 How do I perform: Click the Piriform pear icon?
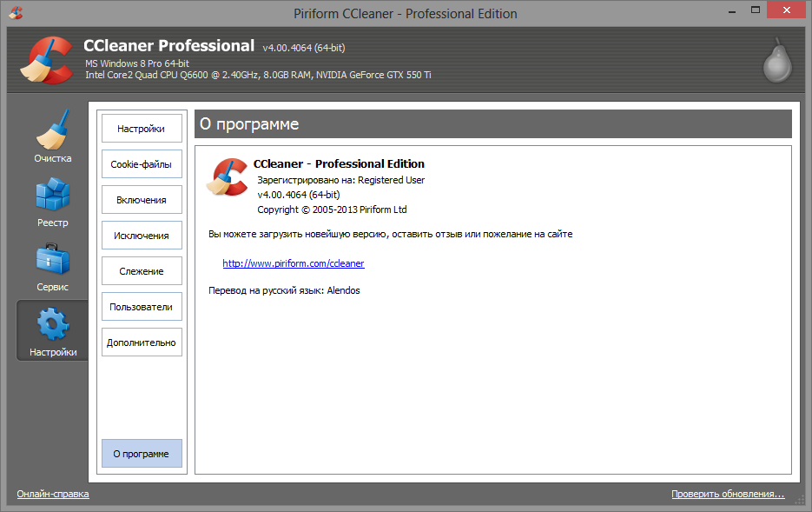point(776,61)
